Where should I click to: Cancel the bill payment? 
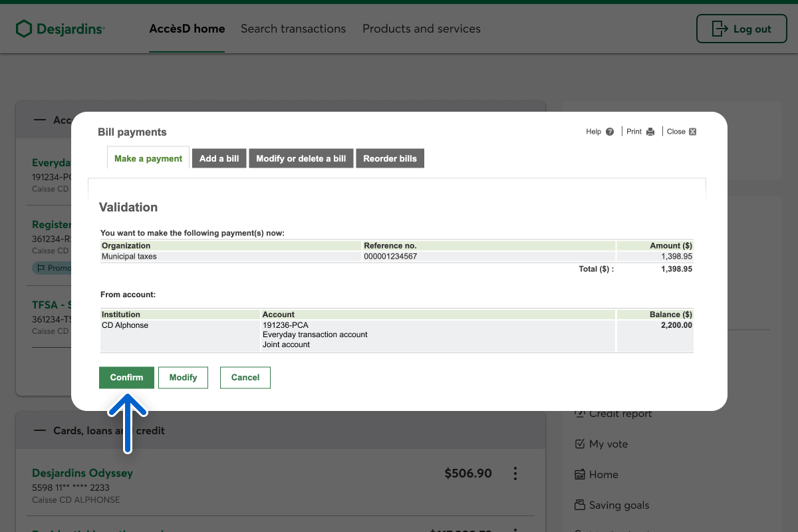tap(245, 377)
